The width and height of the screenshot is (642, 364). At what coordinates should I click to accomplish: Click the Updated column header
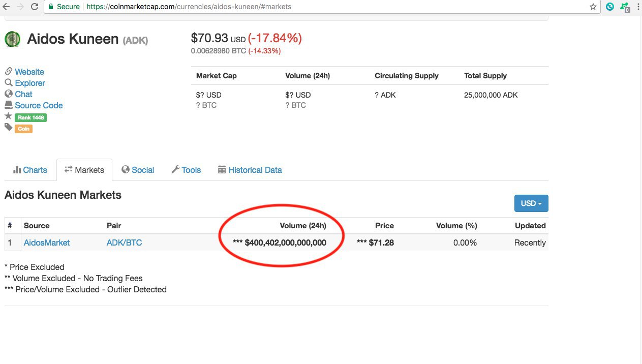[530, 225]
